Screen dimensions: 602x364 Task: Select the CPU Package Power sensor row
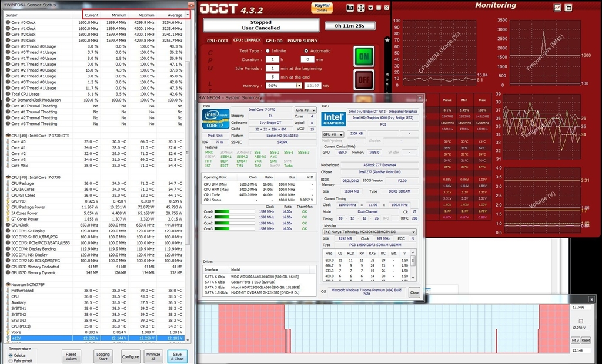96,207
